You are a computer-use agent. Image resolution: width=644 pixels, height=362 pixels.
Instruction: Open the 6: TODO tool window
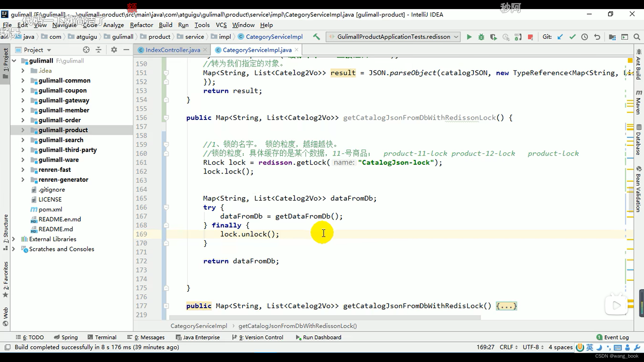click(x=30, y=337)
